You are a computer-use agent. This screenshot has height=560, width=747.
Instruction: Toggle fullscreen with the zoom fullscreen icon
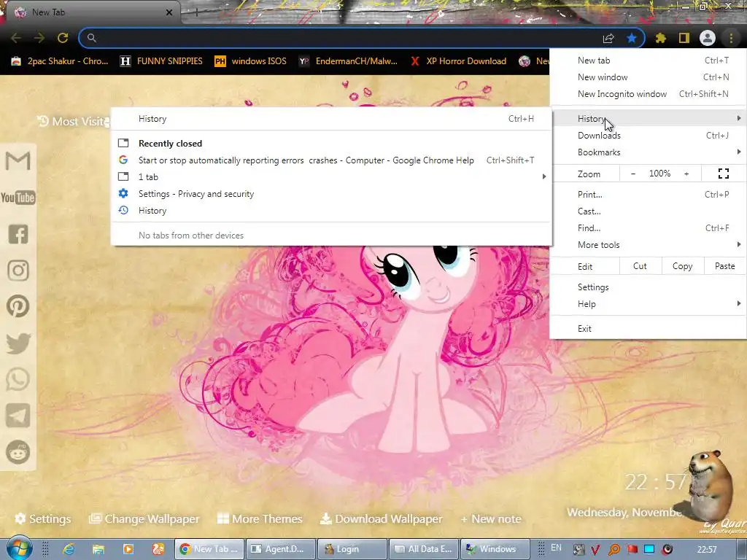click(x=723, y=174)
